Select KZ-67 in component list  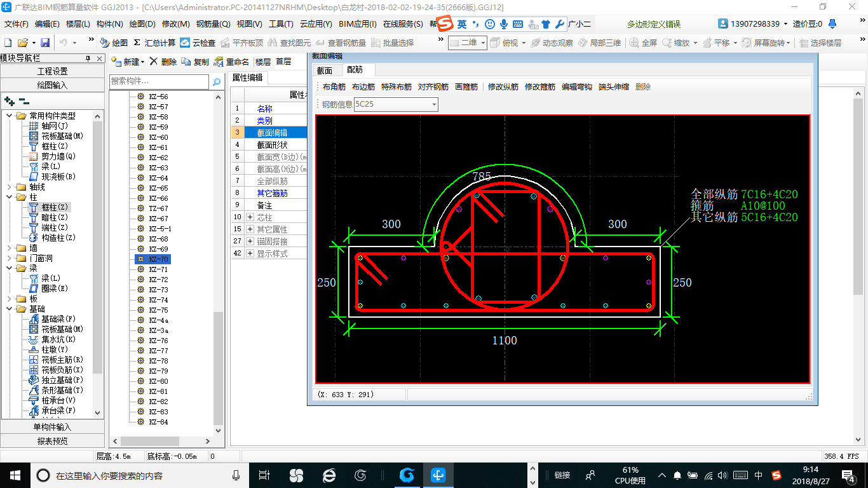tap(159, 219)
